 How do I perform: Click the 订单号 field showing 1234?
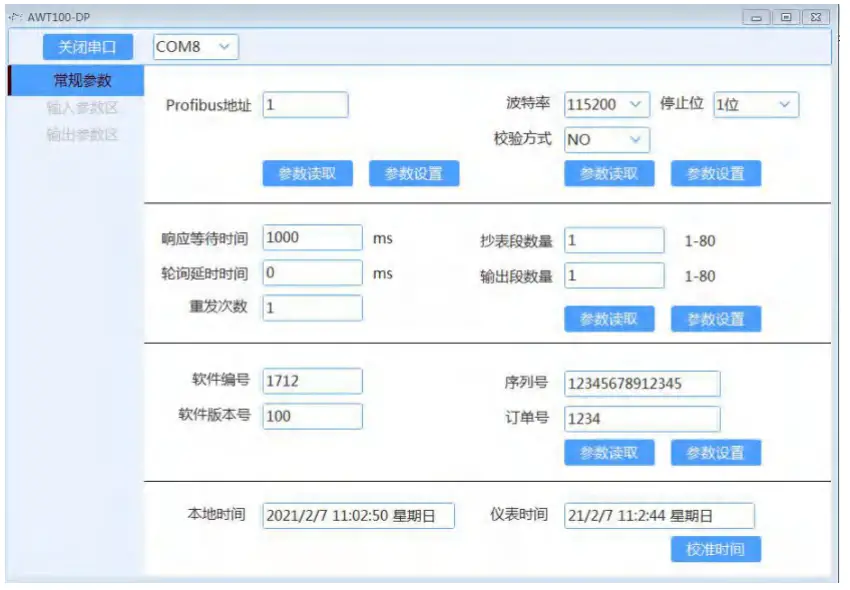pos(642,419)
